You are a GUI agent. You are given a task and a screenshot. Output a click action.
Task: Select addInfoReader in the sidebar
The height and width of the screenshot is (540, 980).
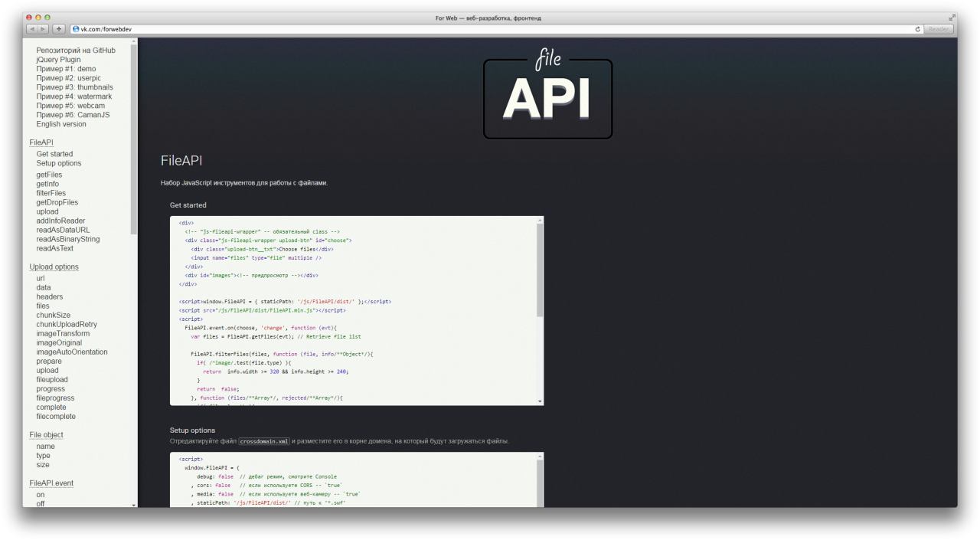pyautogui.click(x=60, y=221)
